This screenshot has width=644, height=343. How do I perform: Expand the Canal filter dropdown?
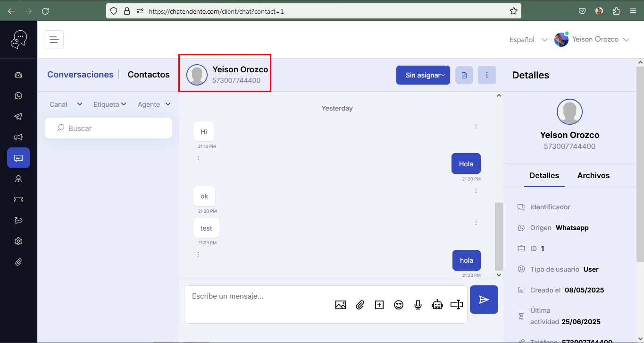coord(66,104)
